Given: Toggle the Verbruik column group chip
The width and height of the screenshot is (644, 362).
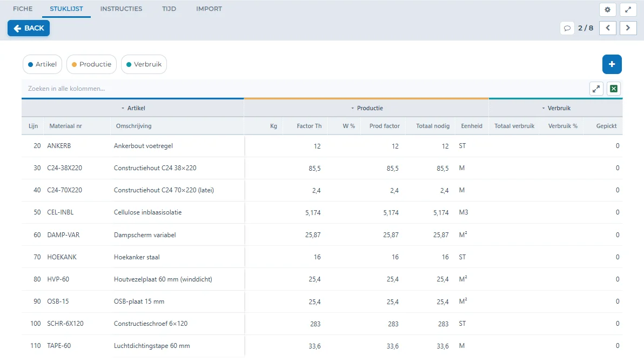Looking at the screenshot, I should pyautogui.click(x=144, y=64).
